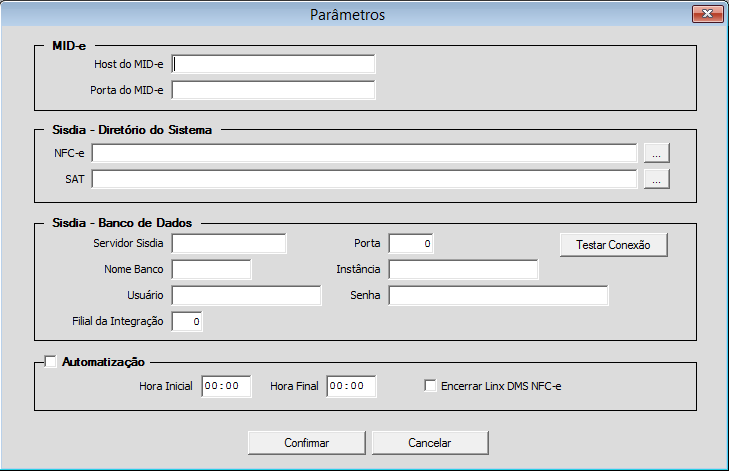Browse for the SAT directory

click(x=656, y=179)
